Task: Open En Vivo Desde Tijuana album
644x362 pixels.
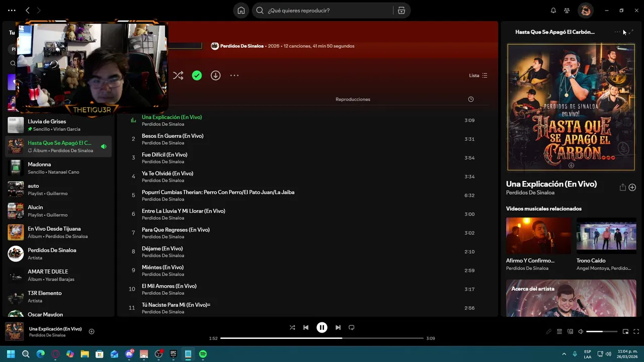Action: pyautogui.click(x=58, y=232)
